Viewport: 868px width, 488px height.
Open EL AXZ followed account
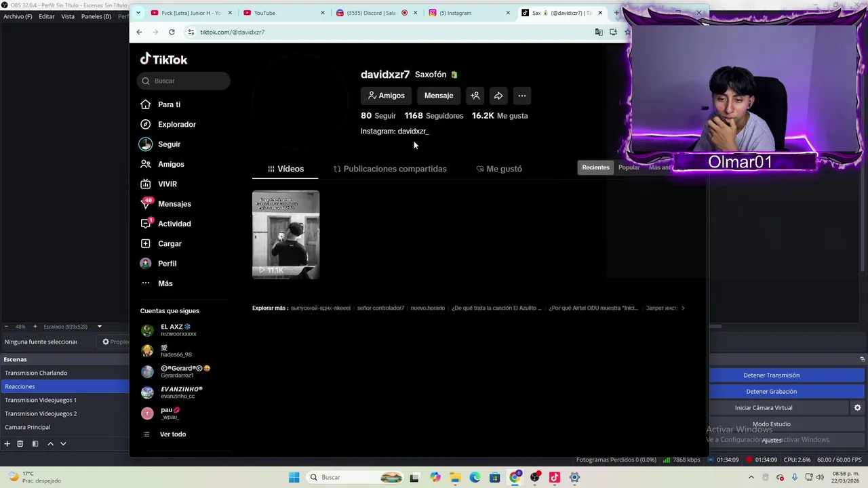[176, 330]
